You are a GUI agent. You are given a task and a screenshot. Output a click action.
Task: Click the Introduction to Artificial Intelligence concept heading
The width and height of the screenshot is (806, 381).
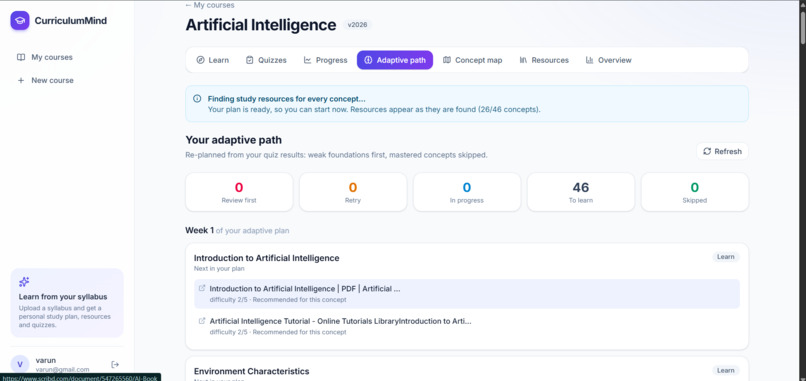(x=266, y=258)
